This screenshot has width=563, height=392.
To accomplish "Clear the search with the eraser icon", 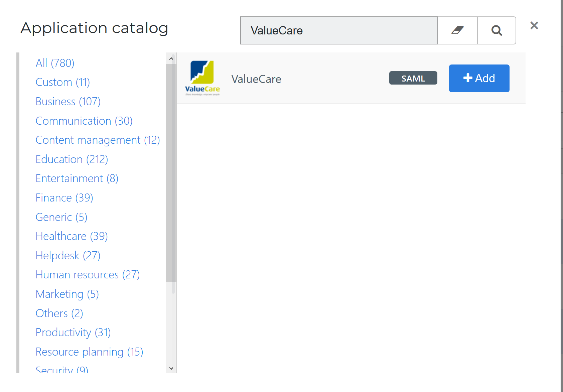I will [x=457, y=30].
